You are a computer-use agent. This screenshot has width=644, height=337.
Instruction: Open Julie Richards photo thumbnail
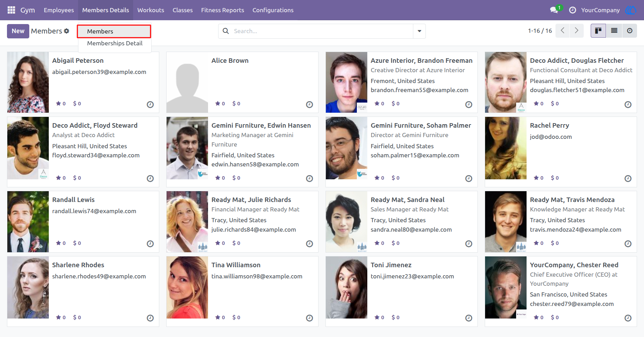point(187,222)
